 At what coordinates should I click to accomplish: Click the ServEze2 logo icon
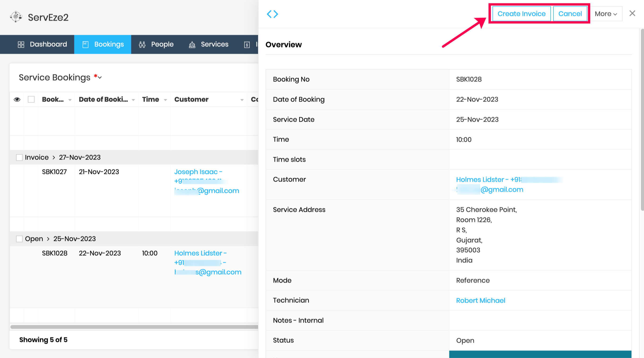pyautogui.click(x=16, y=17)
